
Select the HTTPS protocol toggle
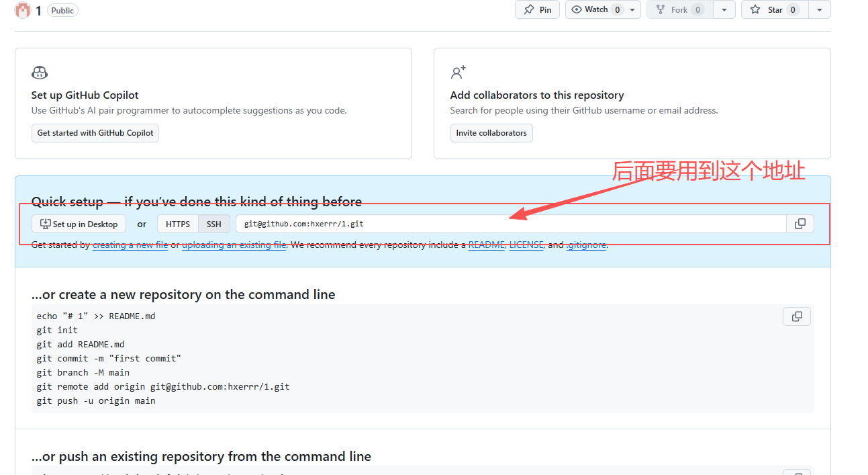click(x=178, y=224)
